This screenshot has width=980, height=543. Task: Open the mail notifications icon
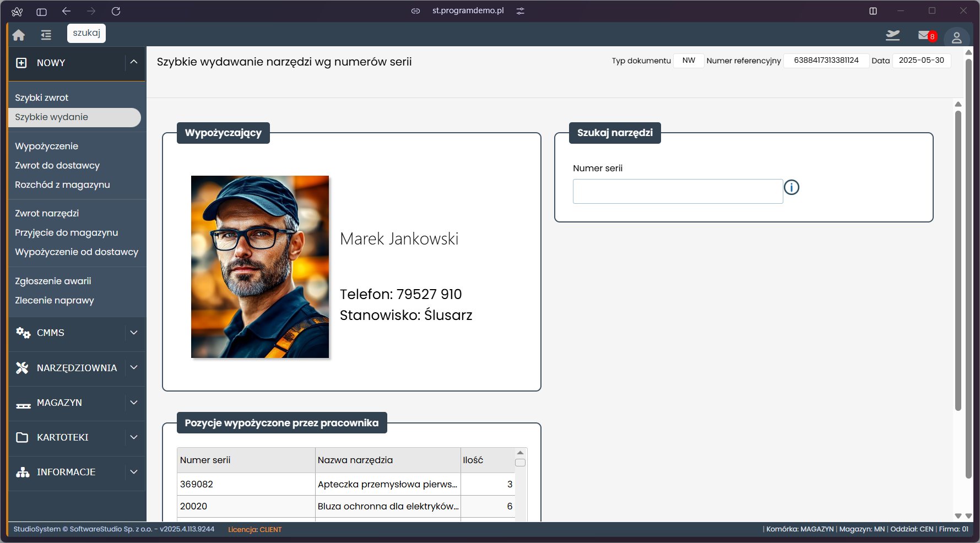[x=924, y=36]
